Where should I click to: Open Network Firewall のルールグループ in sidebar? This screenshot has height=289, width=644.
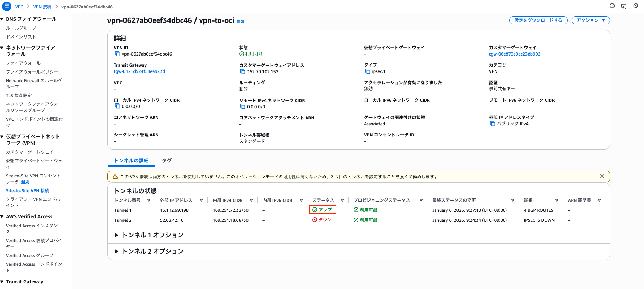34,84
